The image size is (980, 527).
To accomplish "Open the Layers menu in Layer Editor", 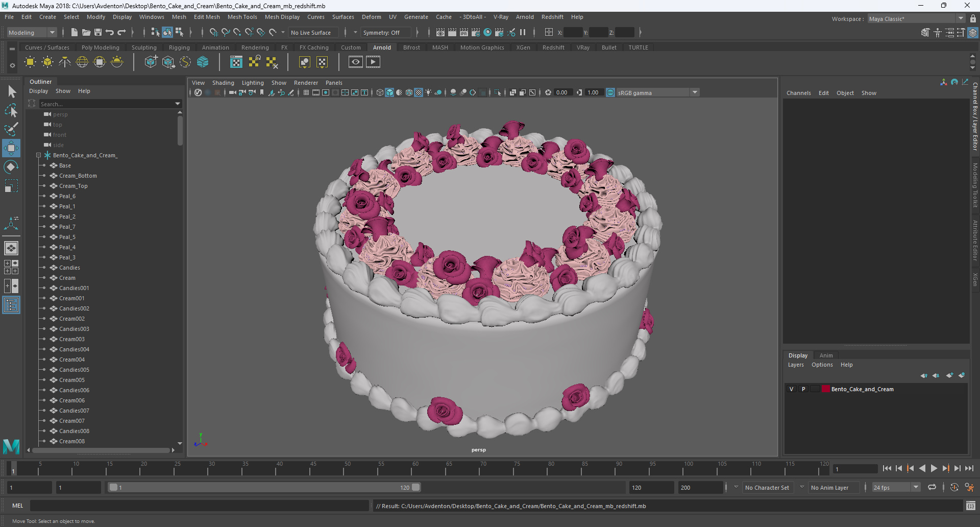I will click(x=795, y=365).
